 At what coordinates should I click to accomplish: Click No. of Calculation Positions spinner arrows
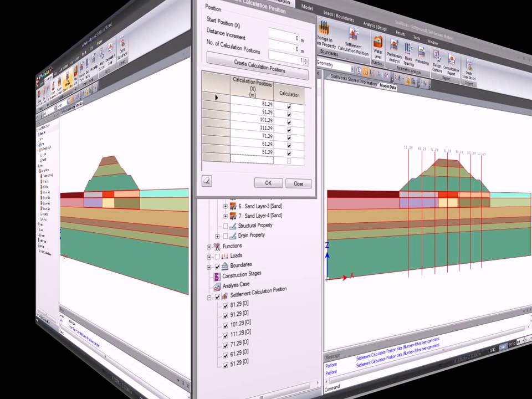tap(306, 62)
